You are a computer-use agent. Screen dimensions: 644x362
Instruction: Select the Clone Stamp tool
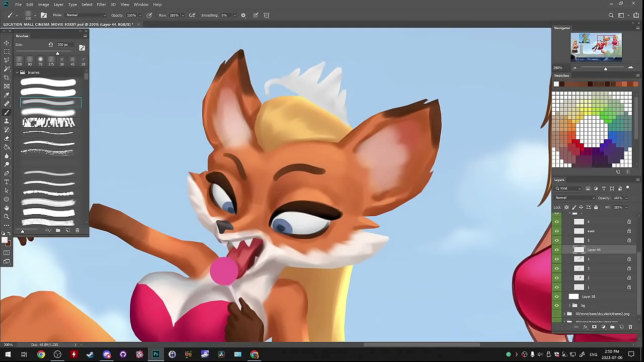pyautogui.click(x=7, y=121)
